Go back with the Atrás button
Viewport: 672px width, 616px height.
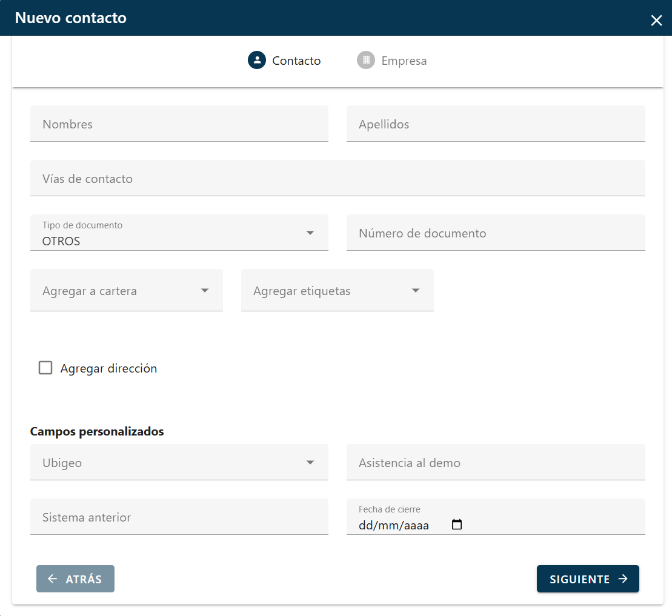click(x=75, y=579)
